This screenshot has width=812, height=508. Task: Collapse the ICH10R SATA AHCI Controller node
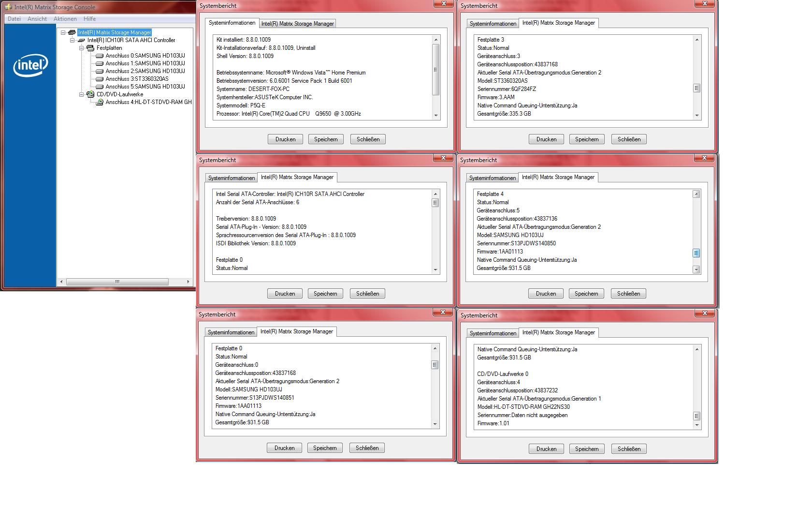pyautogui.click(x=72, y=40)
